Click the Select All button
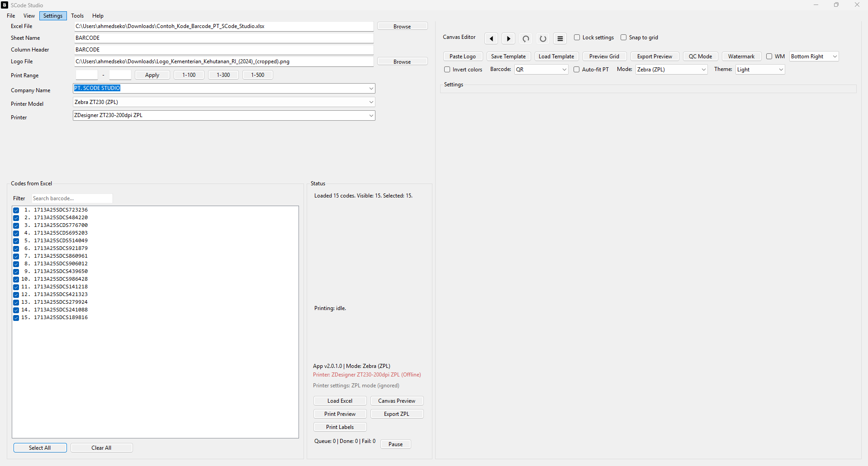This screenshot has height=466, width=868. 40,448
